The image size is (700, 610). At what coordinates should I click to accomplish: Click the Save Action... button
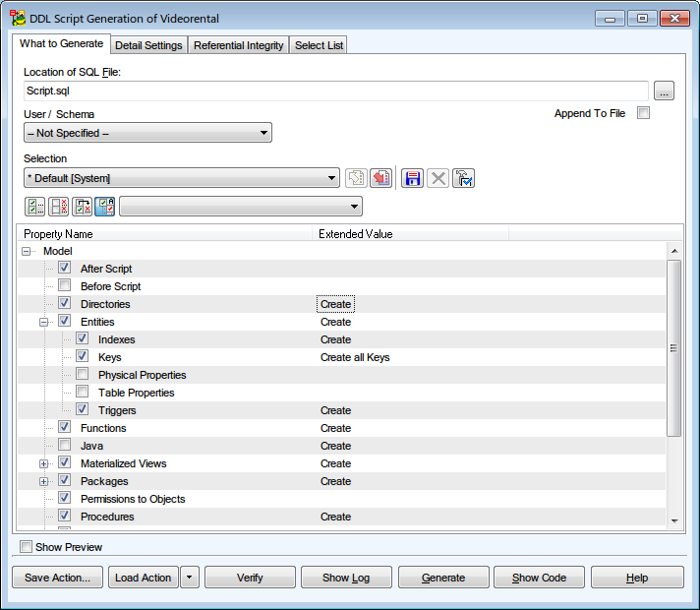(x=58, y=578)
